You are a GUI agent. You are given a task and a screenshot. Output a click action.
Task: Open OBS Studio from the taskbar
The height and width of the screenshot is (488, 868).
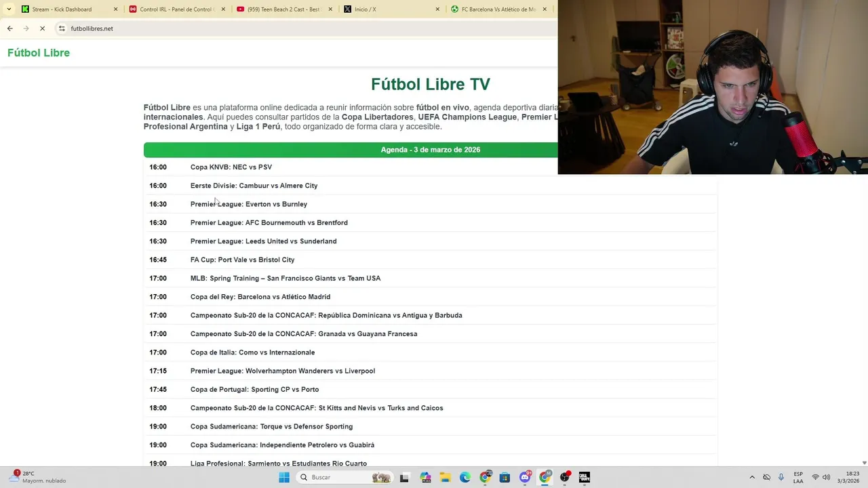[x=564, y=477]
